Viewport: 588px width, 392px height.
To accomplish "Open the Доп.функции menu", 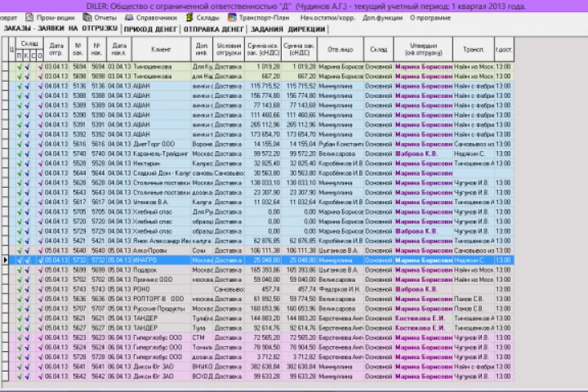I will [382, 18].
